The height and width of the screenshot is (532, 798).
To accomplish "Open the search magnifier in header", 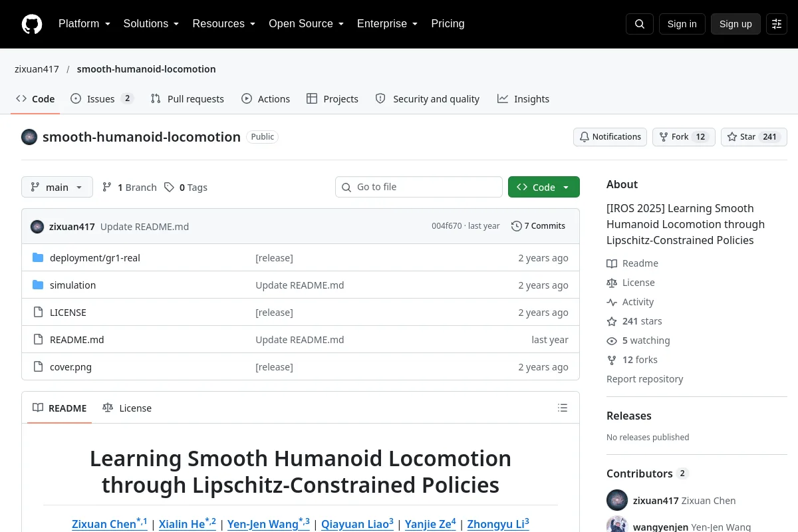I will 640,24.
